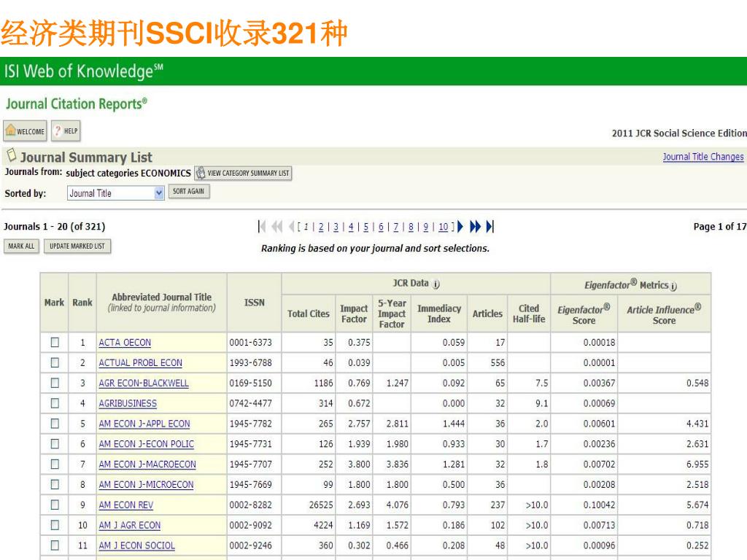Open page 7 of results

point(396,227)
